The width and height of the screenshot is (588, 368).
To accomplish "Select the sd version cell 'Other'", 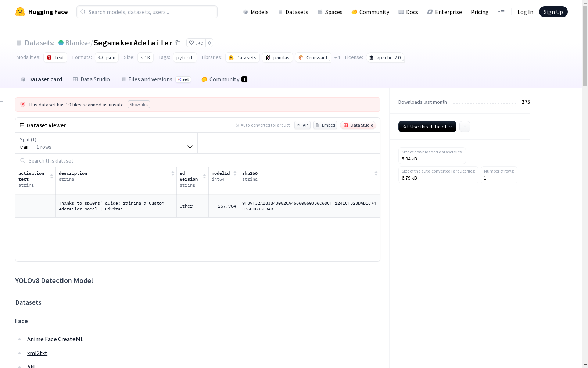I will tap(193, 206).
